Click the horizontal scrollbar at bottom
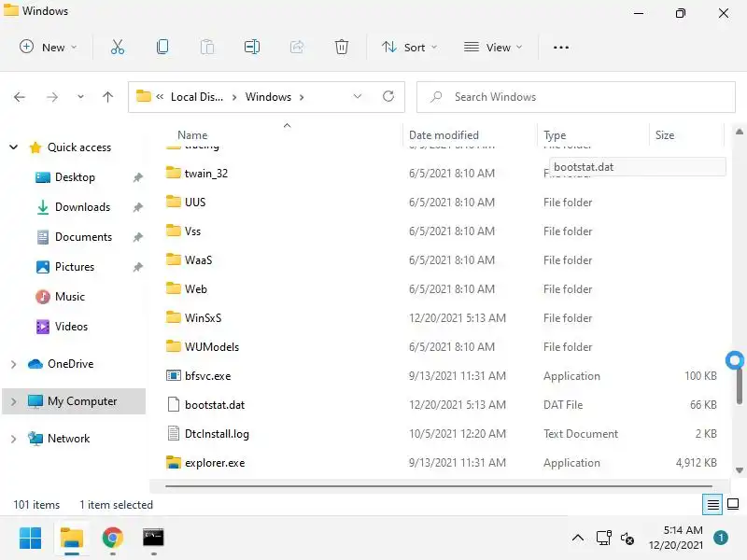This screenshot has height=560, width=747. point(438,486)
